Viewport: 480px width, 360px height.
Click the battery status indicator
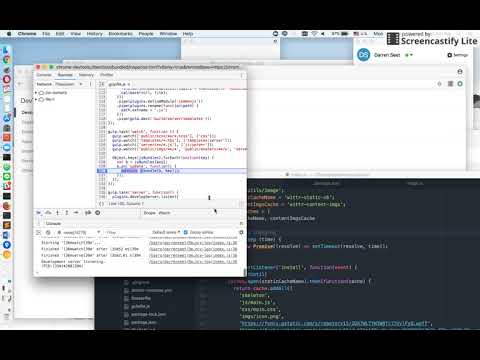click(x=340, y=34)
